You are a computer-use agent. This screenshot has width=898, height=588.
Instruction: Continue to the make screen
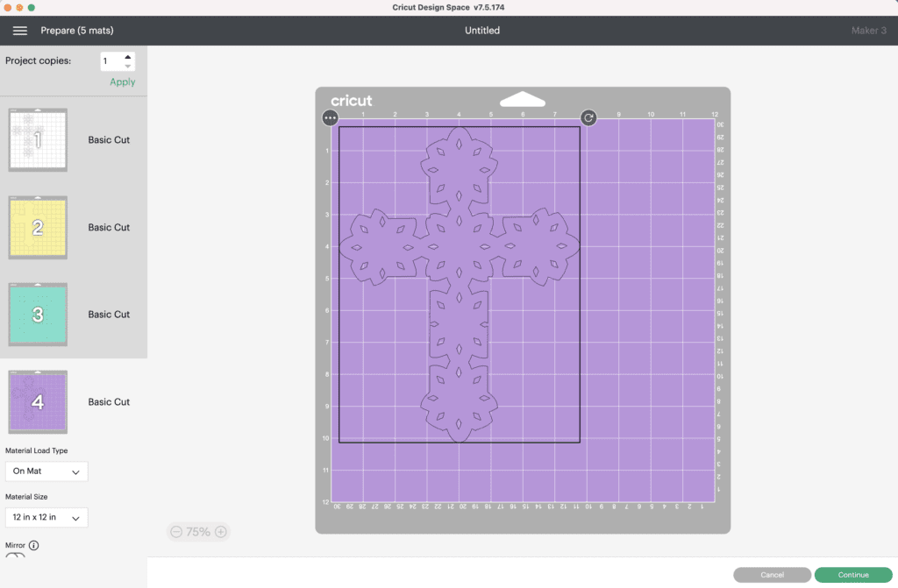(853, 575)
